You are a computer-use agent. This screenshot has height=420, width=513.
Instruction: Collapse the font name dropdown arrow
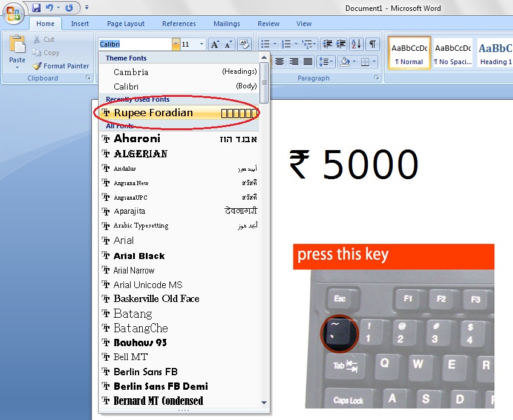[x=175, y=44]
